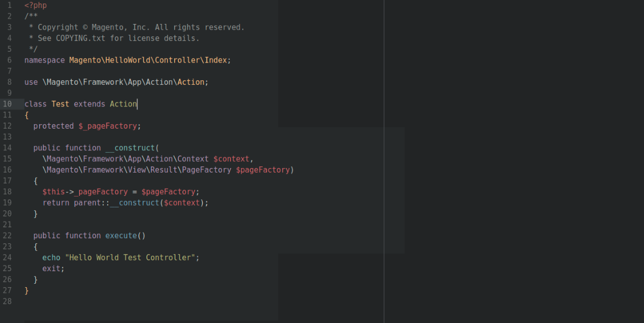Click the "$pageFactory" parameter on line 16
Image resolution: width=644 pixels, height=323 pixels.
[263, 170]
